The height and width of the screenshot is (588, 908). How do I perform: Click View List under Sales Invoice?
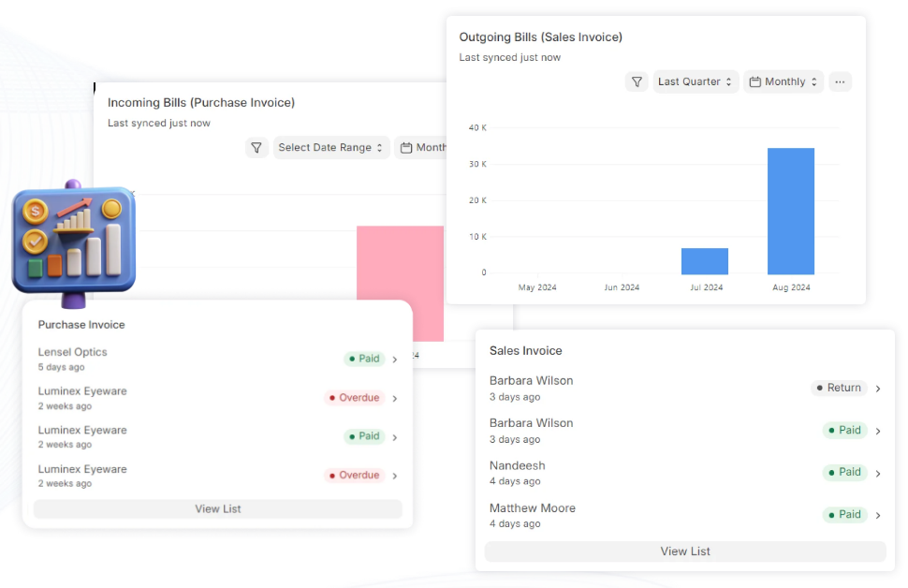[x=684, y=551]
